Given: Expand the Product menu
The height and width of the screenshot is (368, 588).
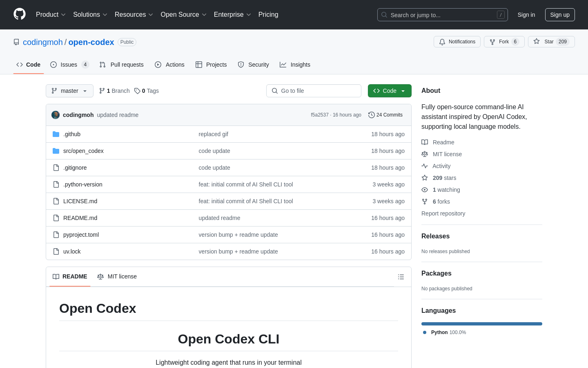Looking at the screenshot, I should tap(51, 15).
